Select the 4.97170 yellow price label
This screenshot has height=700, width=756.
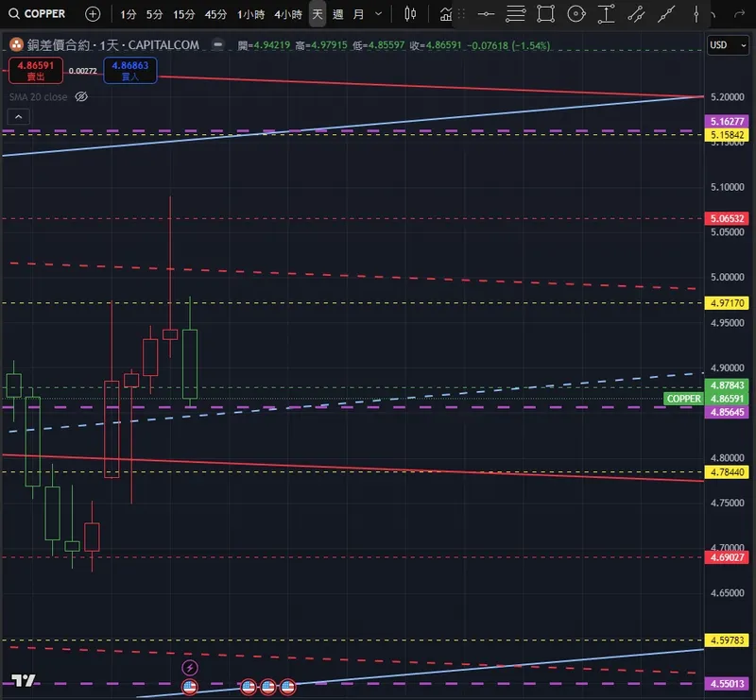[727, 303]
